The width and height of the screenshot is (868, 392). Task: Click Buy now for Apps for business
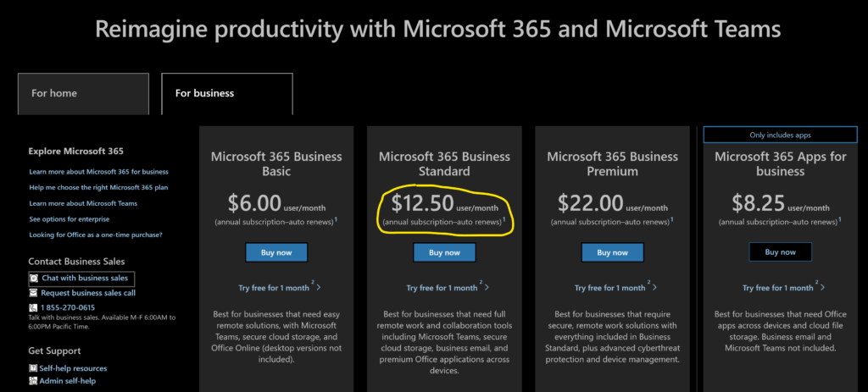(x=781, y=252)
